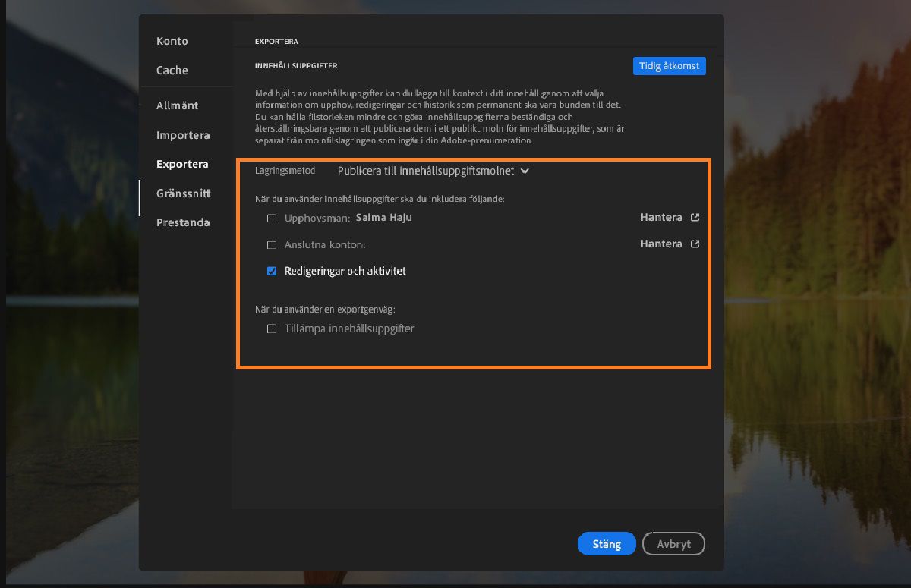
Task: Click Hantera next to Upphovsman
Action: [x=660, y=217]
